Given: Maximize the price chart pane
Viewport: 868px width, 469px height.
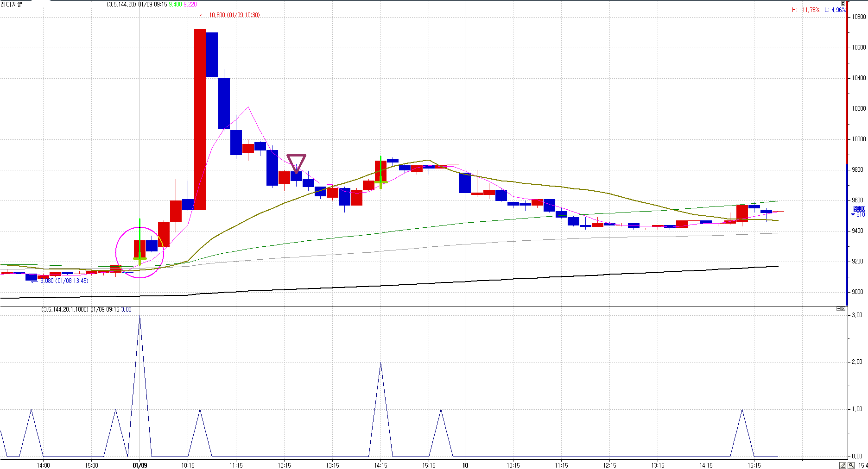Looking at the screenshot, I should click(843, 4).
